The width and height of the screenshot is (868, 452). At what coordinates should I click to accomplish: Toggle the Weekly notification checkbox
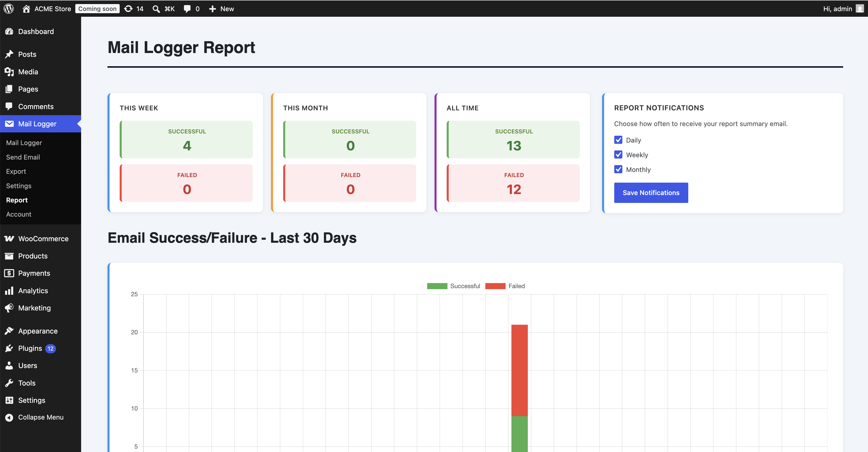coord(618,155)
